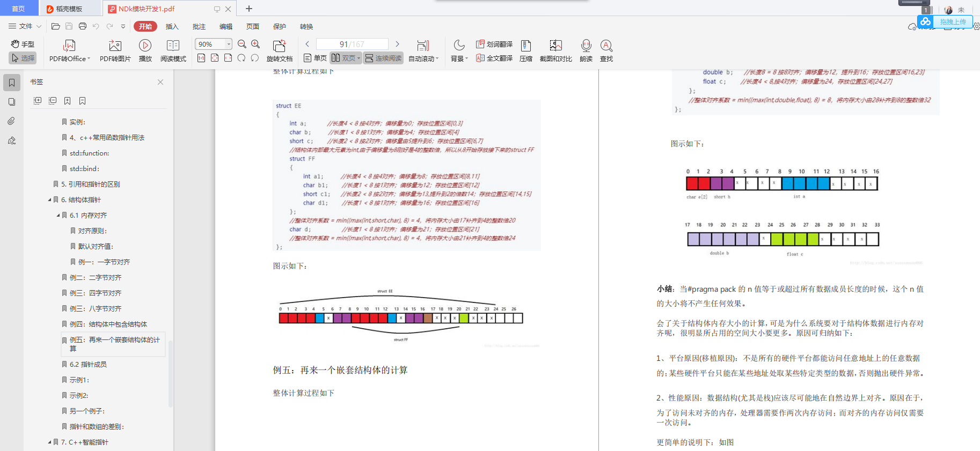This screenshot has width=980, height=451.
Task: Click 旋转文档 rotate document
Action: point(279,51)
